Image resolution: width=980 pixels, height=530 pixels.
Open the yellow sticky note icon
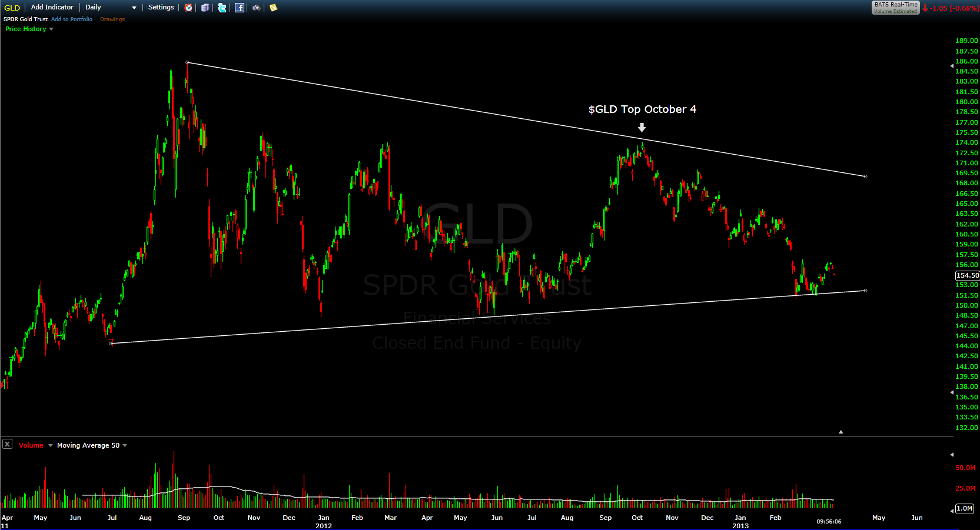(x=273, y=8)
